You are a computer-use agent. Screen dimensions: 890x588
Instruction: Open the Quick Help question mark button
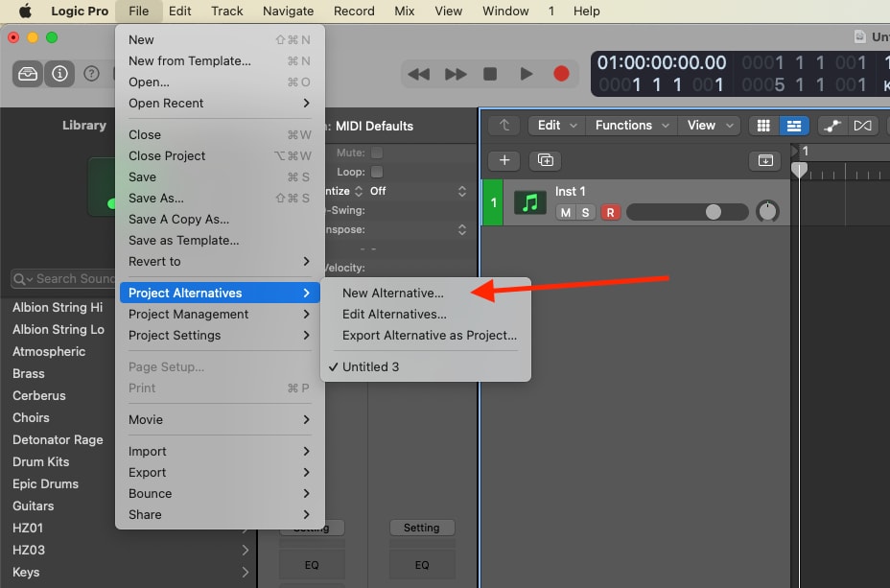click(x=91, y=74)
